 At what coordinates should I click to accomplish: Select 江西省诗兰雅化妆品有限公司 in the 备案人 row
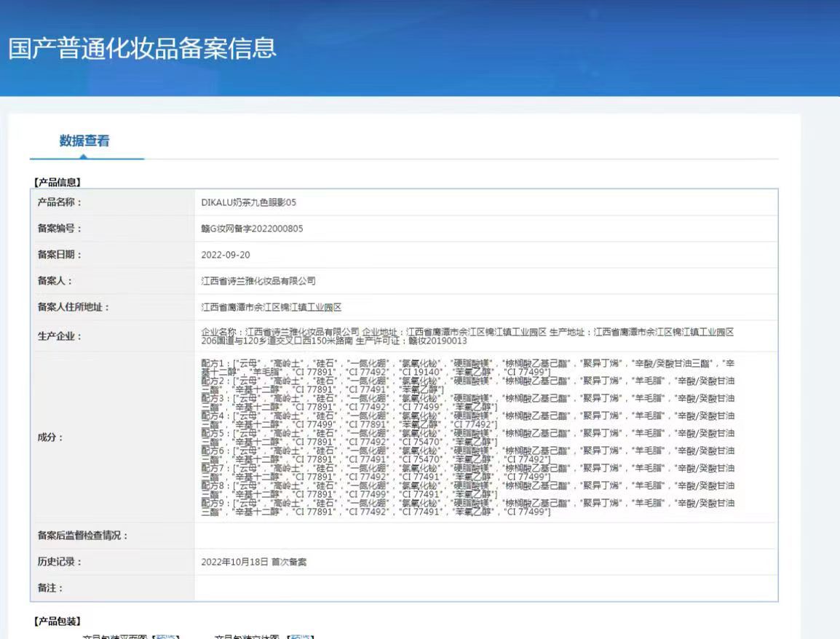click(258, 281)
